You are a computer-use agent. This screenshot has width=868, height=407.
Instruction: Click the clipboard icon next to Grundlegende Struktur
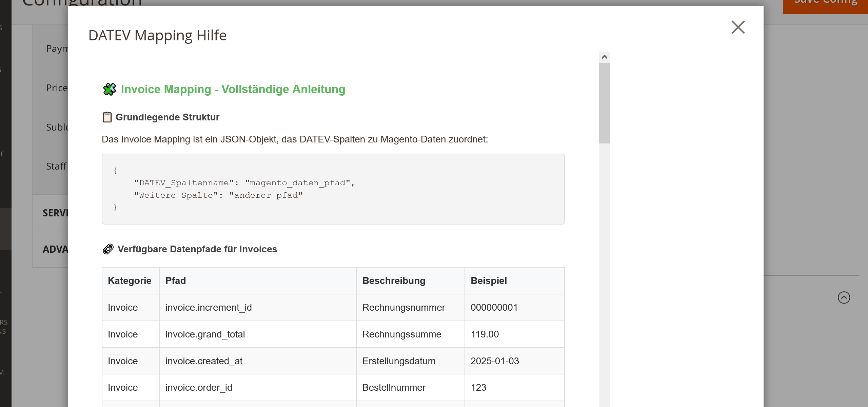pos(107,117)
